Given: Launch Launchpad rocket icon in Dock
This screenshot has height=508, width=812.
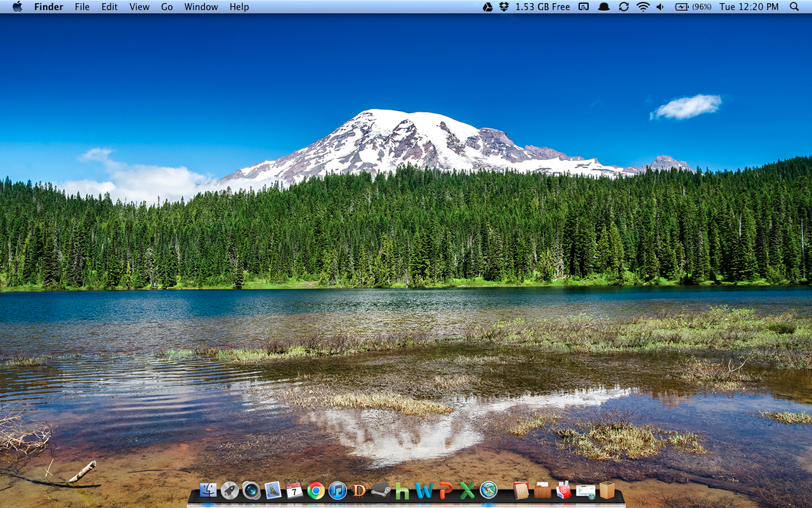Looking at the screenshot, I should click(230, 490).
